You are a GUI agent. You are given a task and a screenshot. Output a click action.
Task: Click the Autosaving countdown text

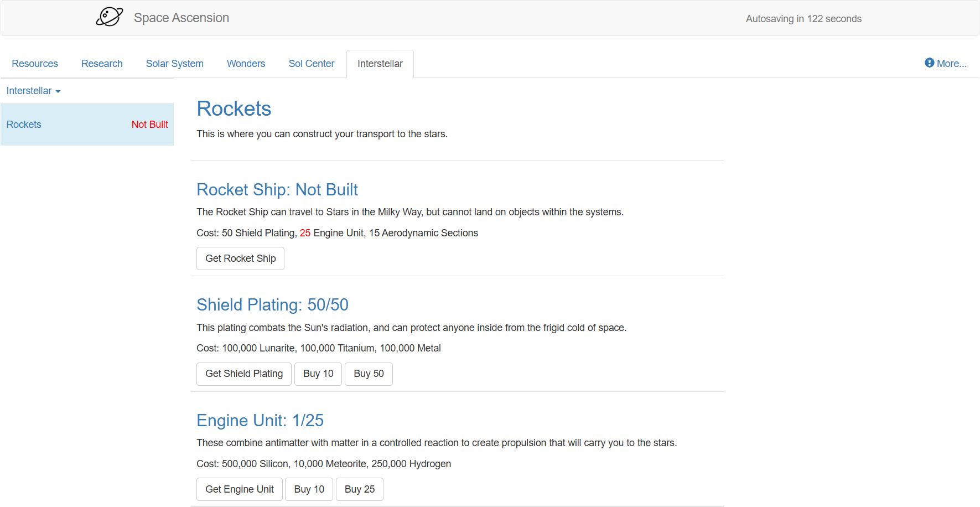pyautogui.click(x=803, y=19)
